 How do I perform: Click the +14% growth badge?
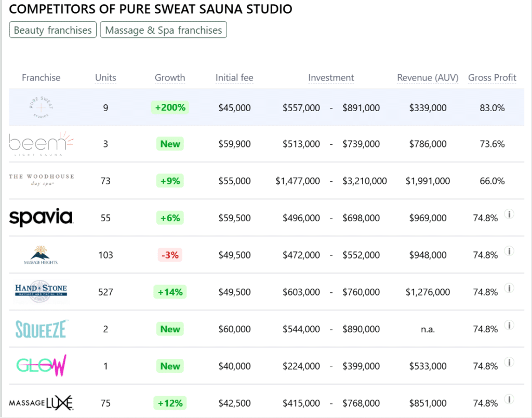[x=170, y=292]
